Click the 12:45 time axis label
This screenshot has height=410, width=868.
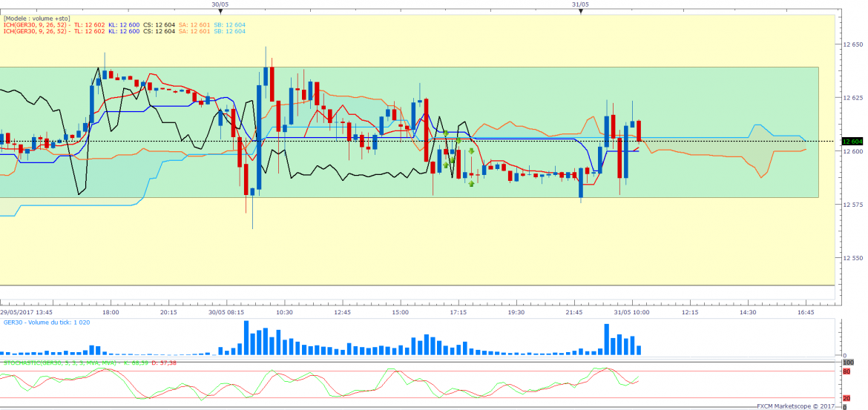pos(343,313)
